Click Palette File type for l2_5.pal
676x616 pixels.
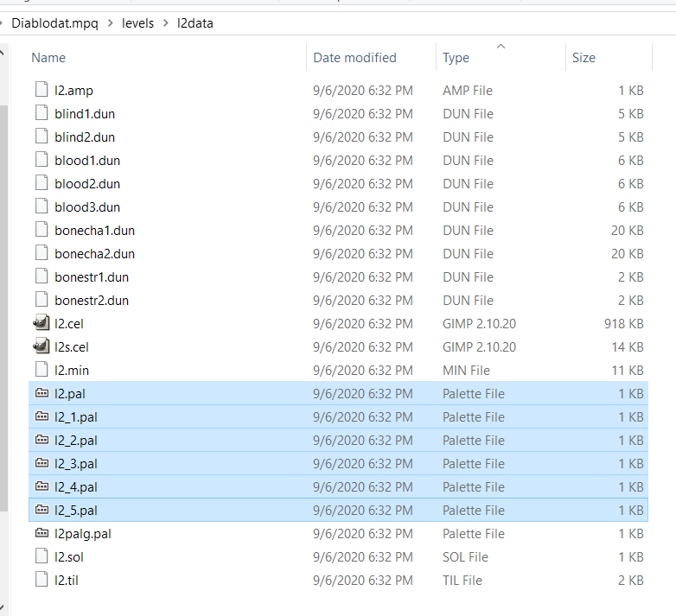point(474,510)
